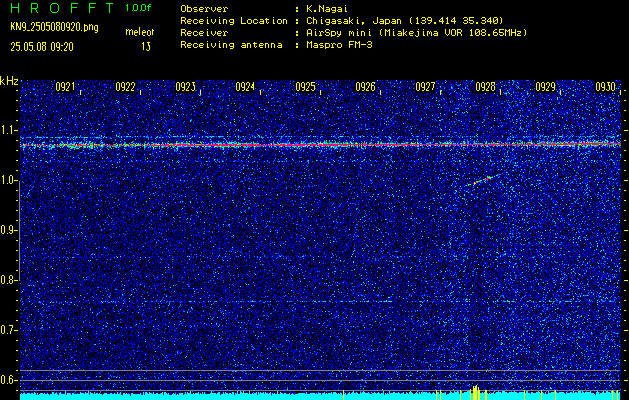Click the 0.8 frequency axis label
The width and height of the screenshot is (629, 400).
pos(8,280)
